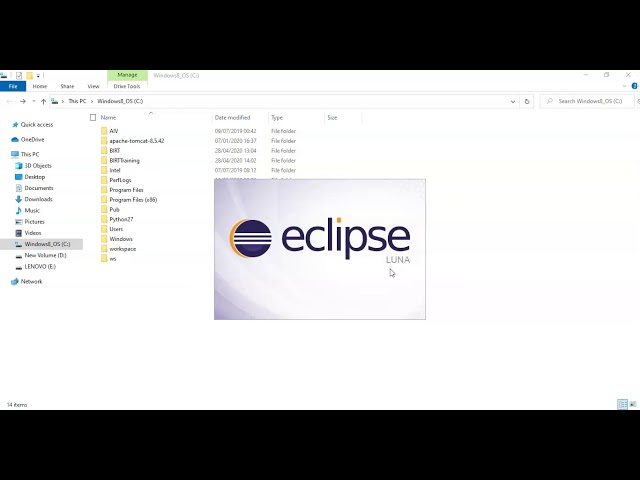The image size is (640, 480).
Task: Click the Desktop folder icon in sidebar
Action: [18, 177]
